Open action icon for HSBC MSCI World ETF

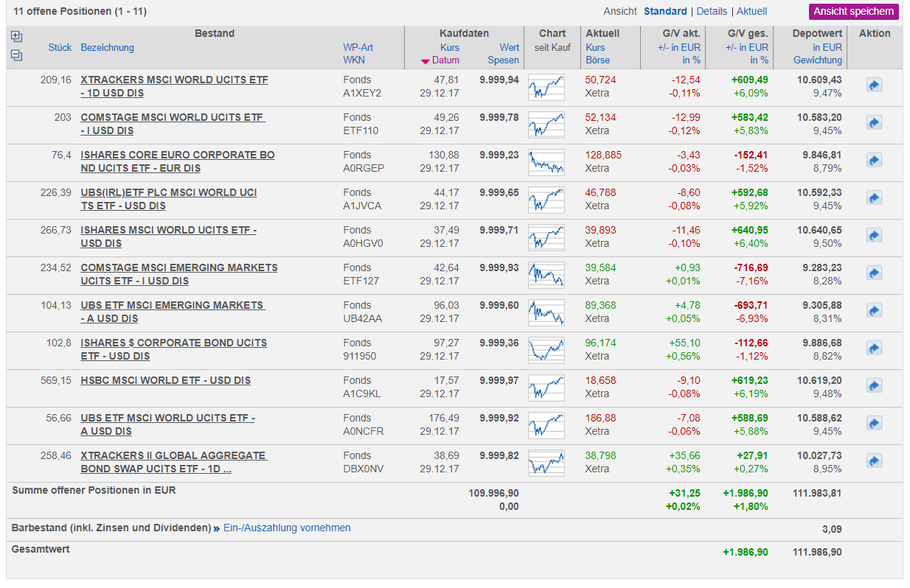pos(874,386)
